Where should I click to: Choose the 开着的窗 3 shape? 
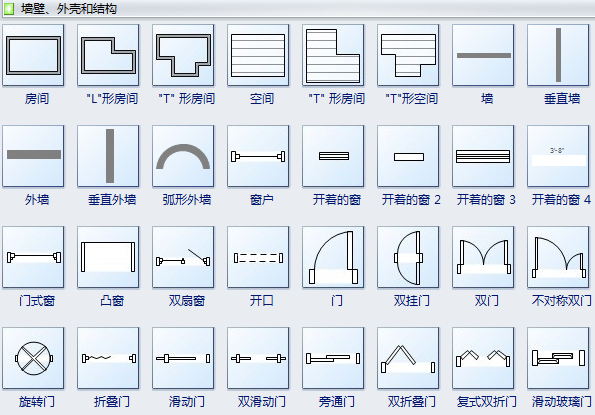point(483,156)
